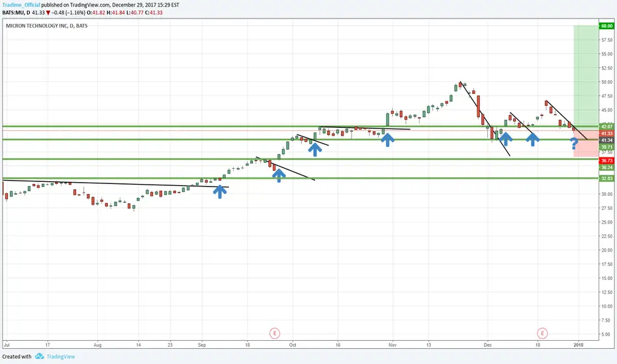Click the 'Created with' footer text

17,357
